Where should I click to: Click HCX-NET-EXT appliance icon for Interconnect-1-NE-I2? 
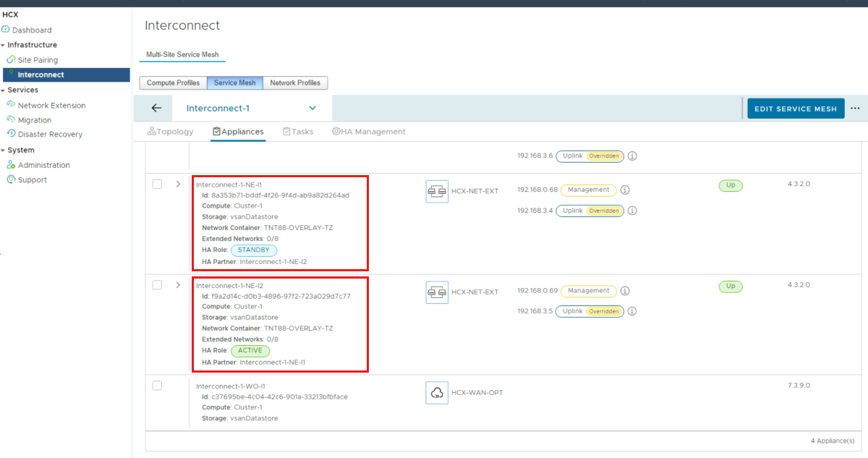437,292
